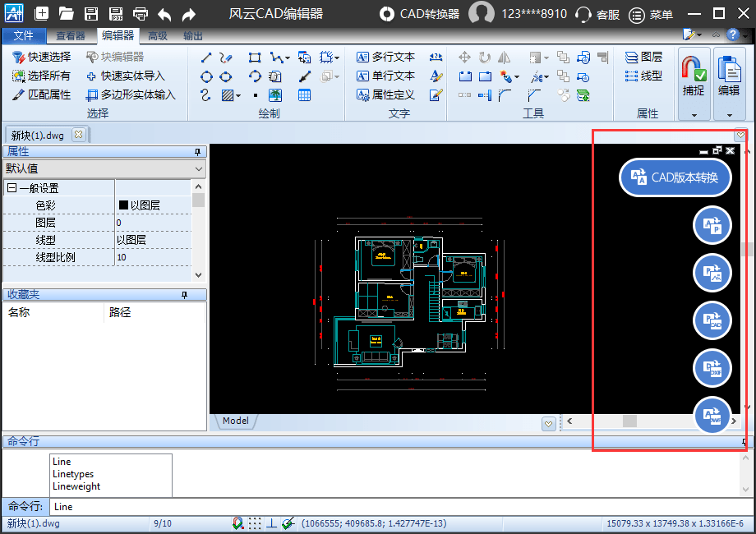Click the undo arrow icon
Viewport: 756px width, 534px height.
pyautogui.click(x=164, y=14)
